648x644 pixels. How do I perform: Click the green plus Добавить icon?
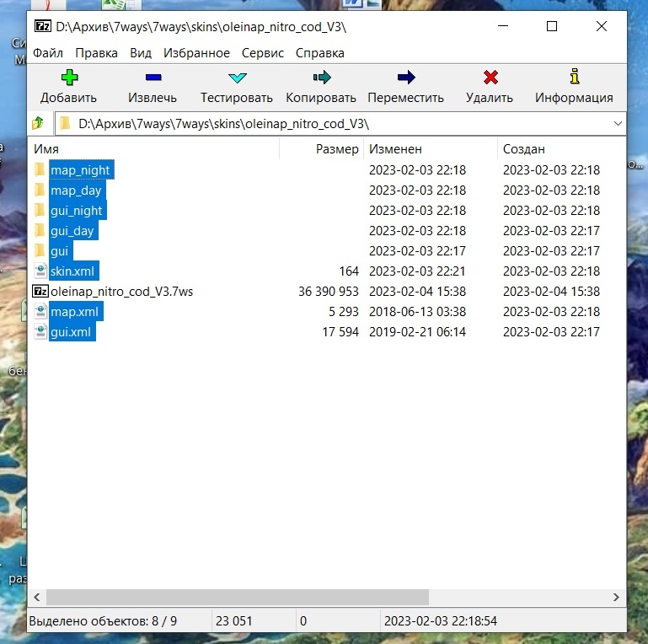pyautogui.click(x=69, y=78)
